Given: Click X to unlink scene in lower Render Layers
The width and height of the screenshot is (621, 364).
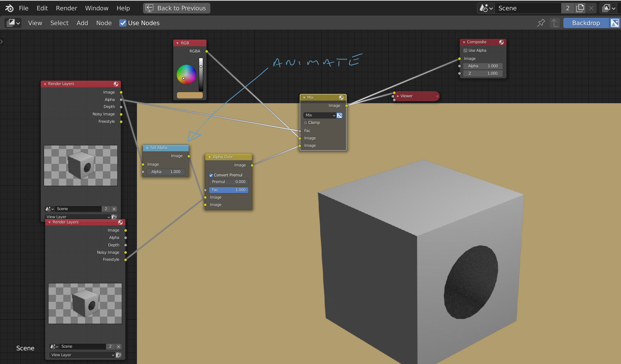Looking at the screenshot, I should [118, 347].
